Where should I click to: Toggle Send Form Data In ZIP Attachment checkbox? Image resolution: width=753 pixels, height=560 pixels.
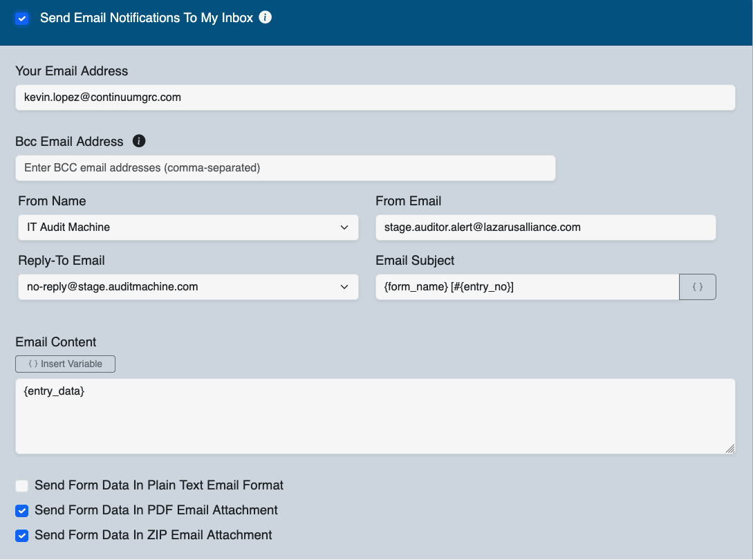22,536
